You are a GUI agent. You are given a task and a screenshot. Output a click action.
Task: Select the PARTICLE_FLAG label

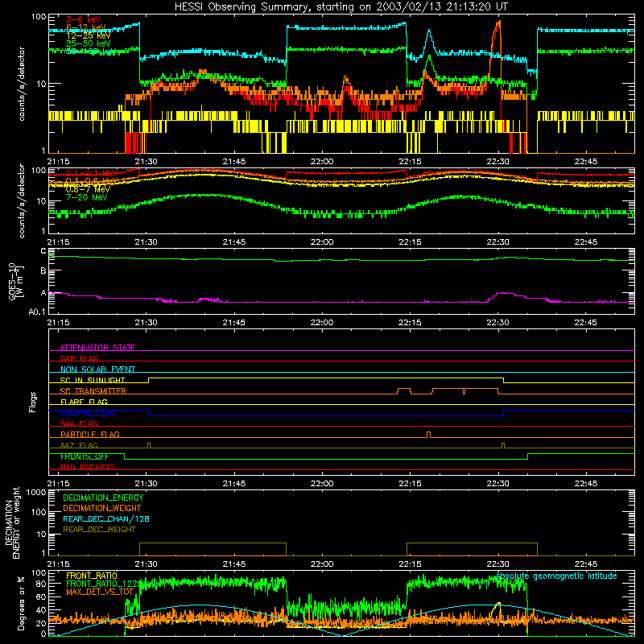(90, 434)
